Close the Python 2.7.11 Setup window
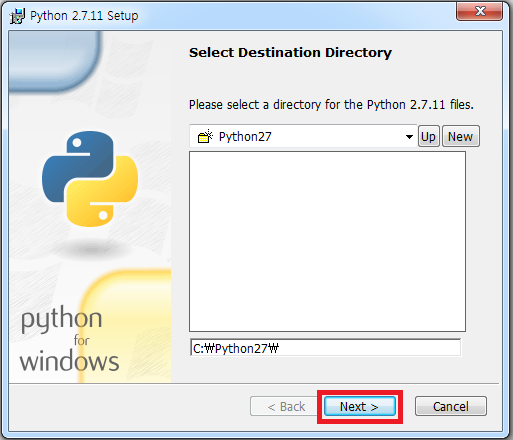The width and height of the screenshot is (513, 440). [x=479, y=11]
